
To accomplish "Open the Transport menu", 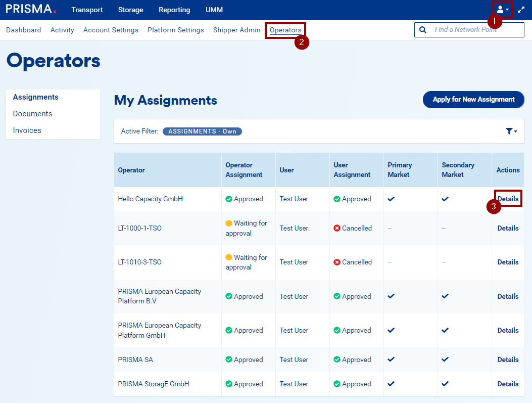I will tap(87, 10).
